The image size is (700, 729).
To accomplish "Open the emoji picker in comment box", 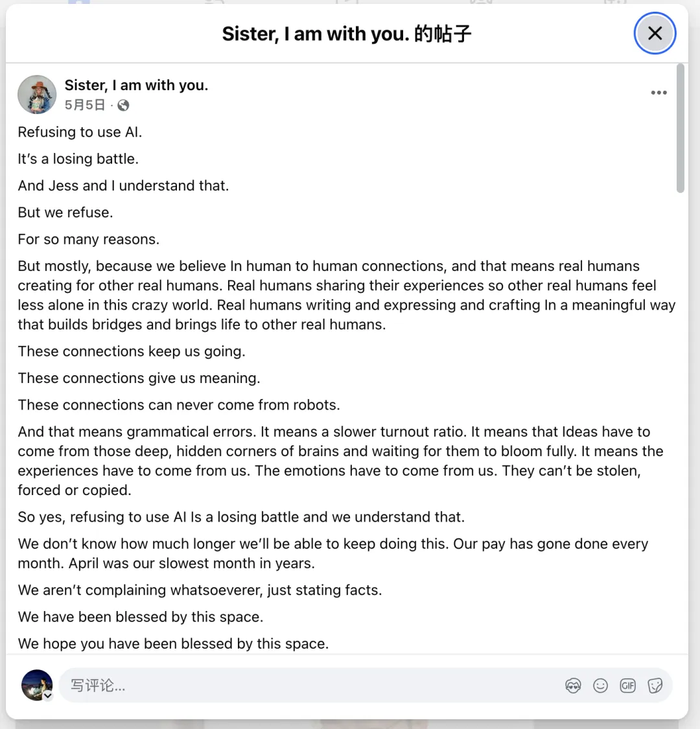I will tap(601, 686).
